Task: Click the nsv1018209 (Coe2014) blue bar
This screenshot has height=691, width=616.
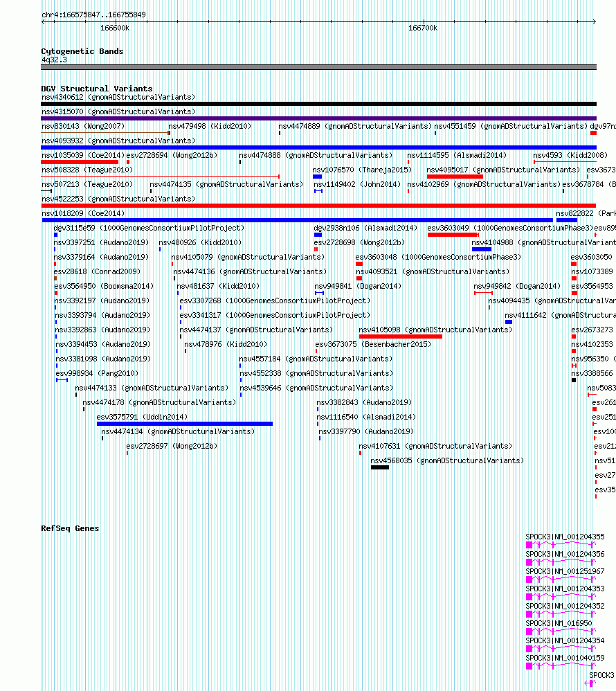Action: coord(298,220)
